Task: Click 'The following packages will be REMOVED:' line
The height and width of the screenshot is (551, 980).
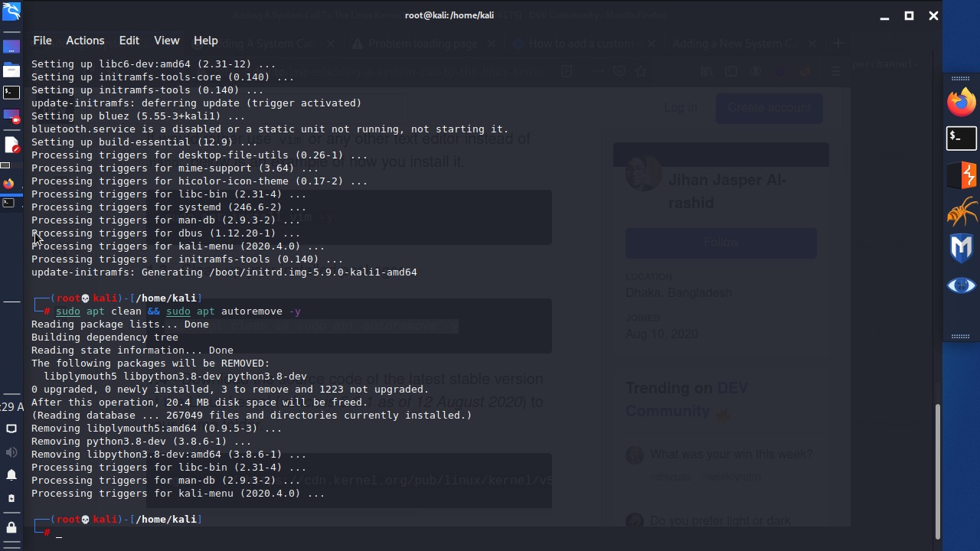Action: pyautogui.click(x=151, y=364)
